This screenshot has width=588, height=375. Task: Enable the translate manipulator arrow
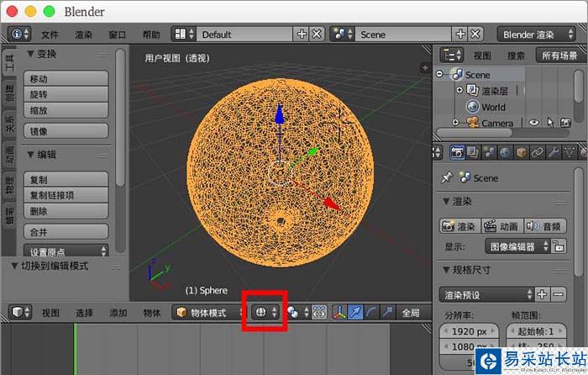click(355, 312)
